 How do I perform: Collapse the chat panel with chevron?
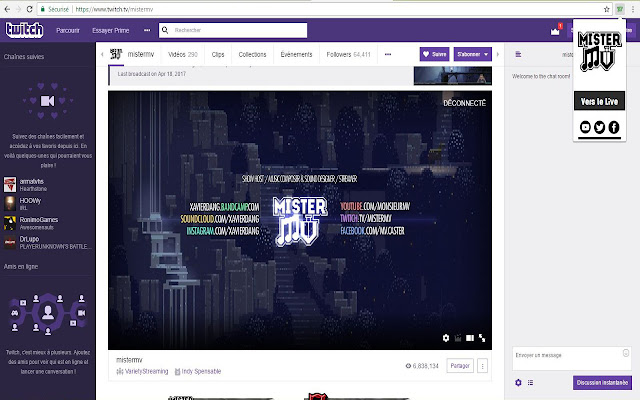point(498,54)
